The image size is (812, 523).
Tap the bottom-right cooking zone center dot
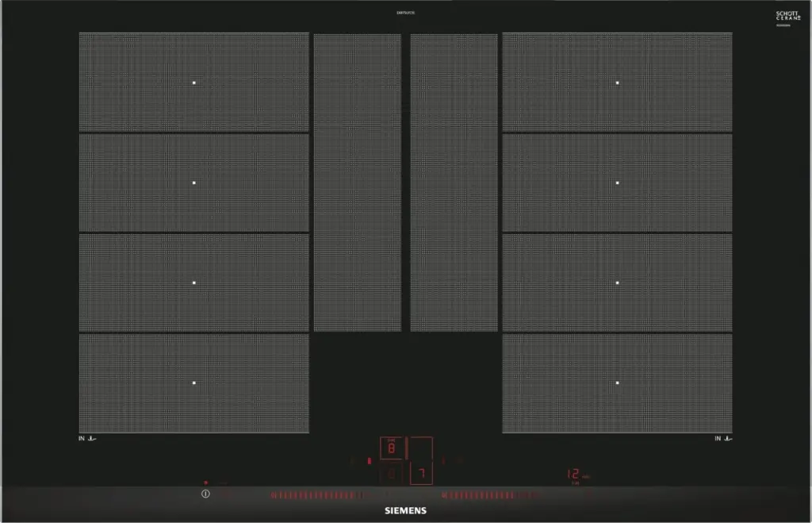click(617, 383)
